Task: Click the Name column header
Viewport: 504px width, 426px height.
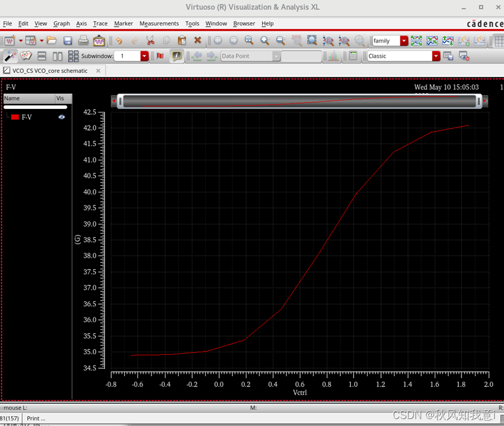Action: click(29, 98)
